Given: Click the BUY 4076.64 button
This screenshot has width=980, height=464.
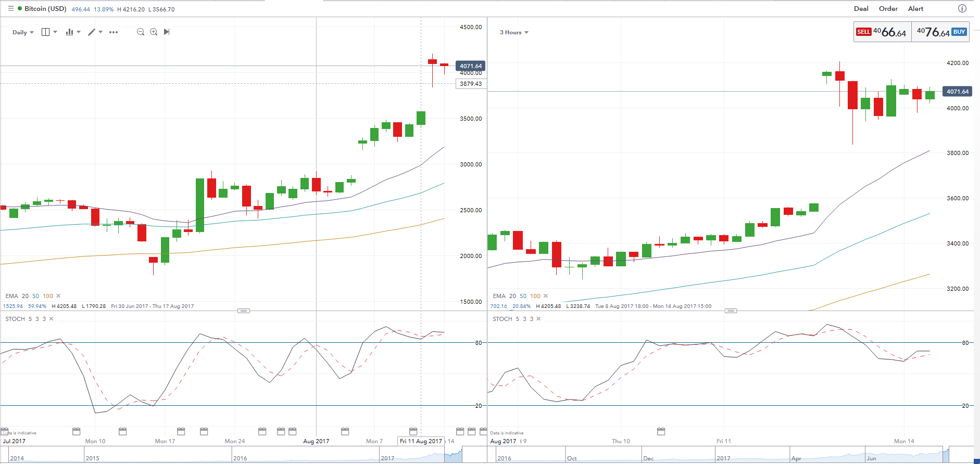Looking at the screenshot, I should [941, 32].
